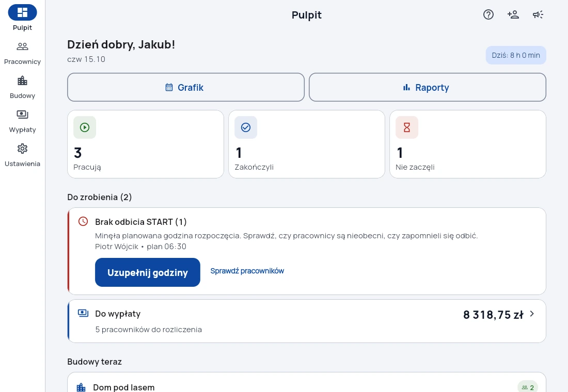This screenshot has width=568, height=392.
Task: Follow the Sprawdź pracowników link
Action: coord(247,271)
